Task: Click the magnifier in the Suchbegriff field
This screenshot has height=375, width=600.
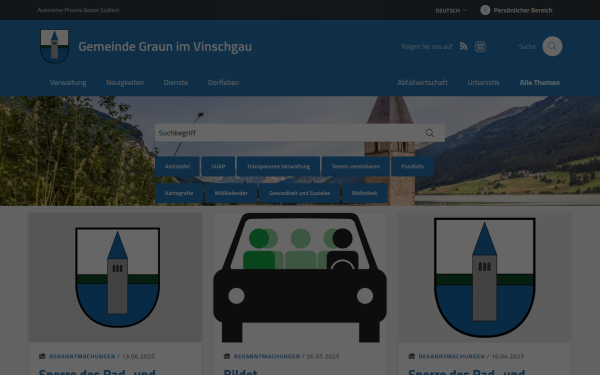Action: [429, 133]
